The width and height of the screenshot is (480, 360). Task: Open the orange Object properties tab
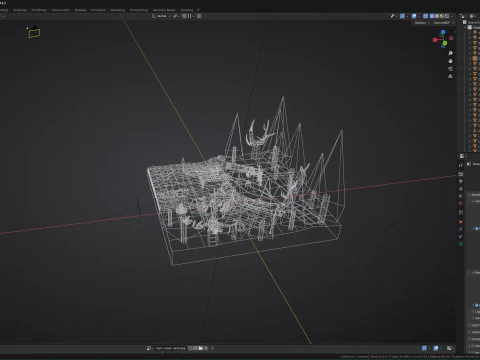(461, 221)
